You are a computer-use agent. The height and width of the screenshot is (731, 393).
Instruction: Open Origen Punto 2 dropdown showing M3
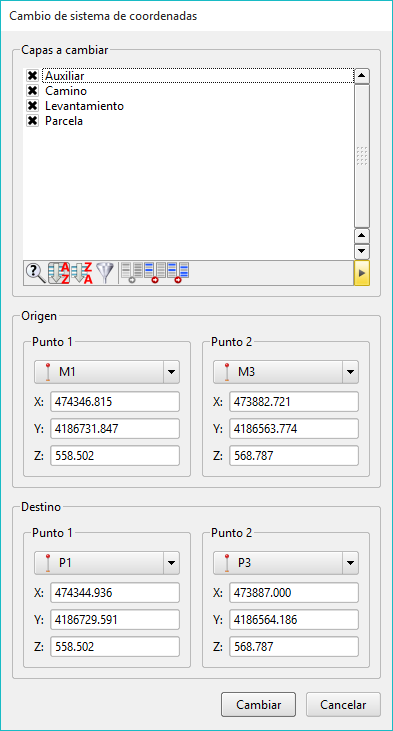pos(286,372)
